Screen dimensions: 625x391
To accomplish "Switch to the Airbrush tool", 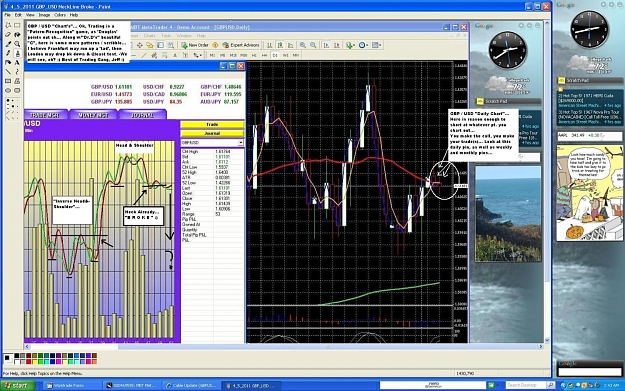I will [x=8, y=63].
